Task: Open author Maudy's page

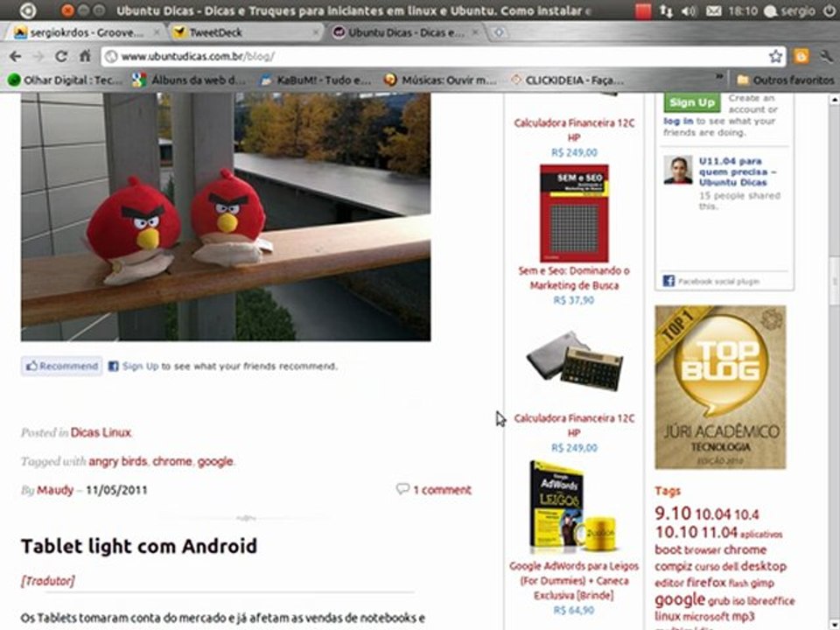Action: (x=55, y=490)
